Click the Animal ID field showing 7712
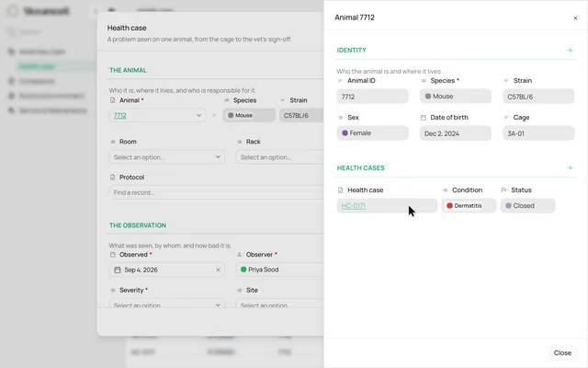This screenshot has width=588, height=368. [x=372, y=97]
